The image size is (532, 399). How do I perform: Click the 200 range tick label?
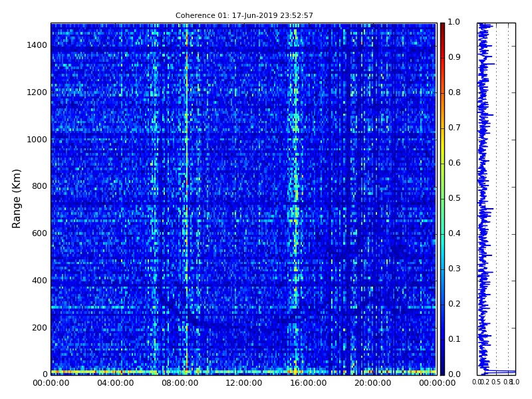[x=39, y=328]
